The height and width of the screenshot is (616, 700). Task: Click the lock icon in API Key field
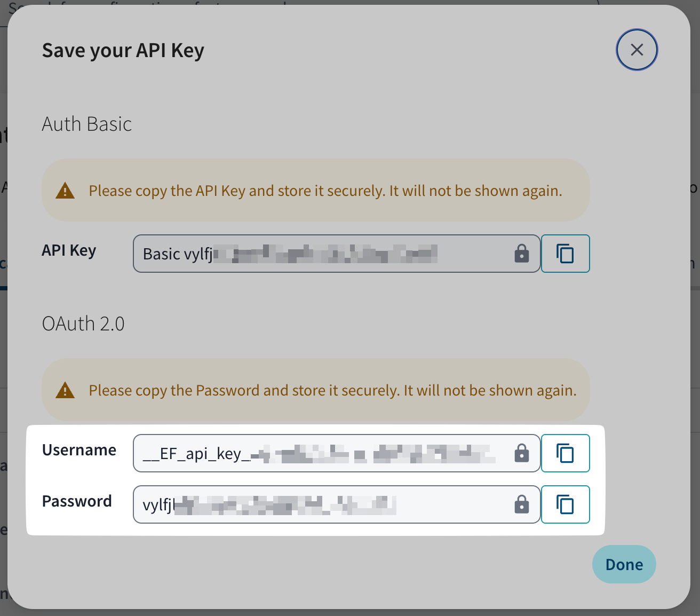(x=521, y=254)
